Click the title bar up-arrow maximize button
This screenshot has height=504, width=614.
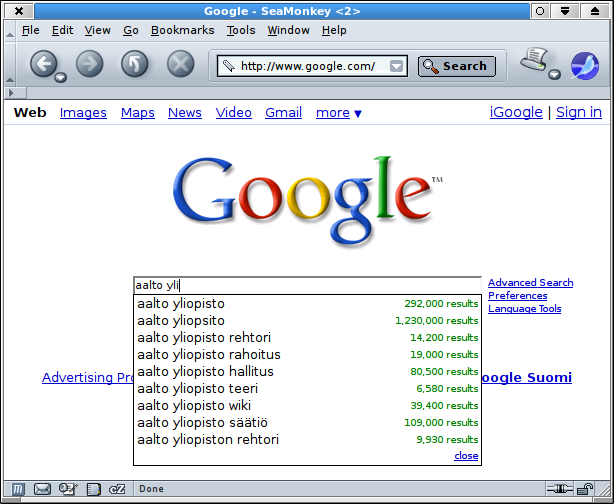coord(595,11)
